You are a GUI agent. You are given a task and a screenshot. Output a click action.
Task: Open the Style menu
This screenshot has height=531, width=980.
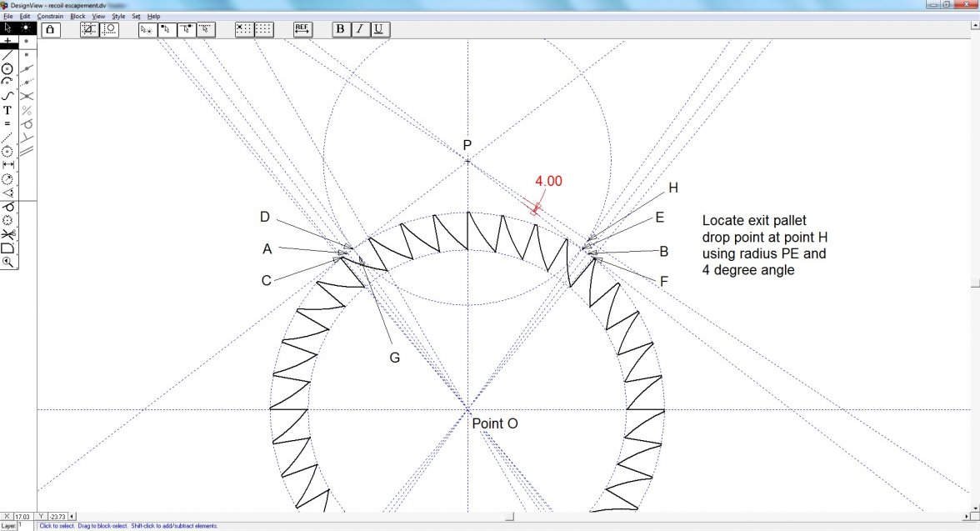coord(118,16)
